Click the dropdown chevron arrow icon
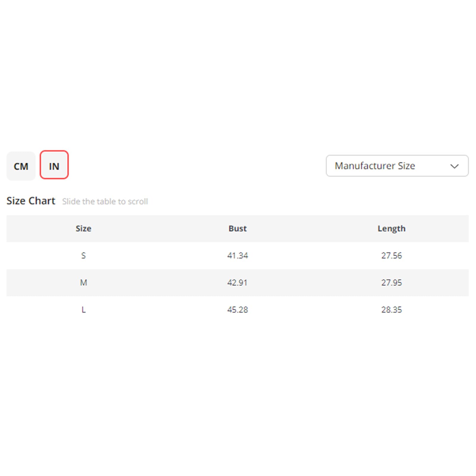Screen dimensions: 476x476 [x=454, y=166]
